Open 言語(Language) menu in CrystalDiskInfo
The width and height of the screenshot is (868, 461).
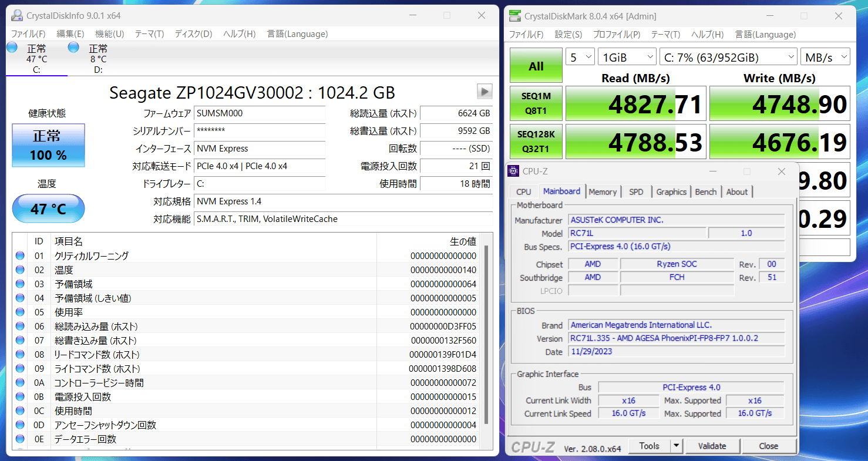tap(297, 34)
